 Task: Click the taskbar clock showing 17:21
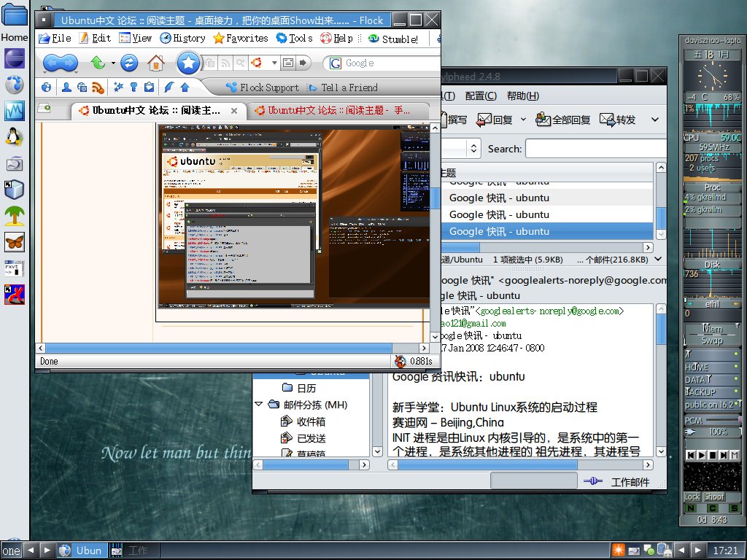pos(725,551)
